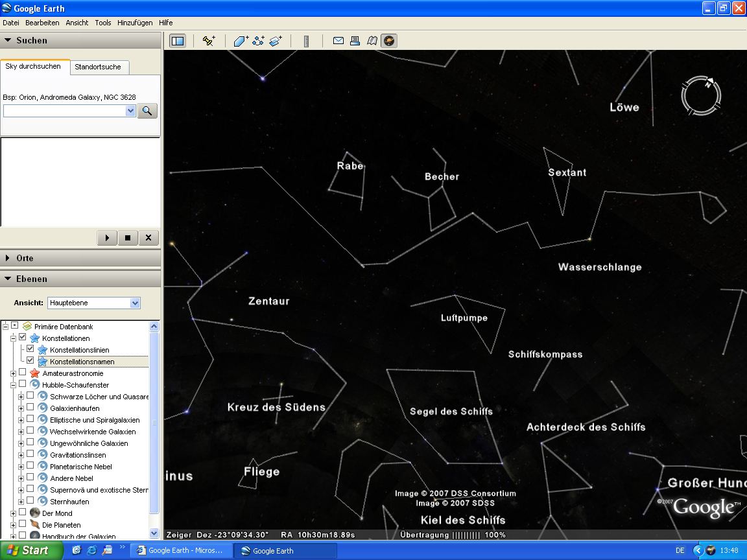Add an image overlay from the toolbar
The height and width of the screenshot is (560, 747).
276,41
